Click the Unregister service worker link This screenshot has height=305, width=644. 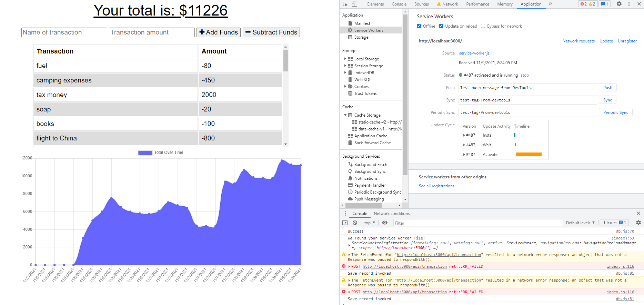click(627, 41)
